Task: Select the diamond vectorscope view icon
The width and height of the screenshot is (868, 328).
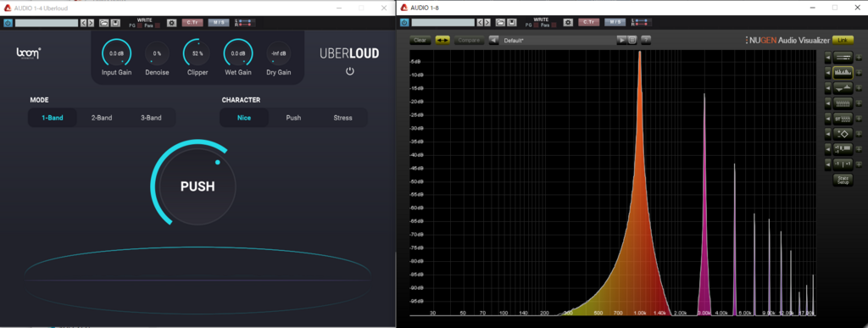Action: (843, 133)
